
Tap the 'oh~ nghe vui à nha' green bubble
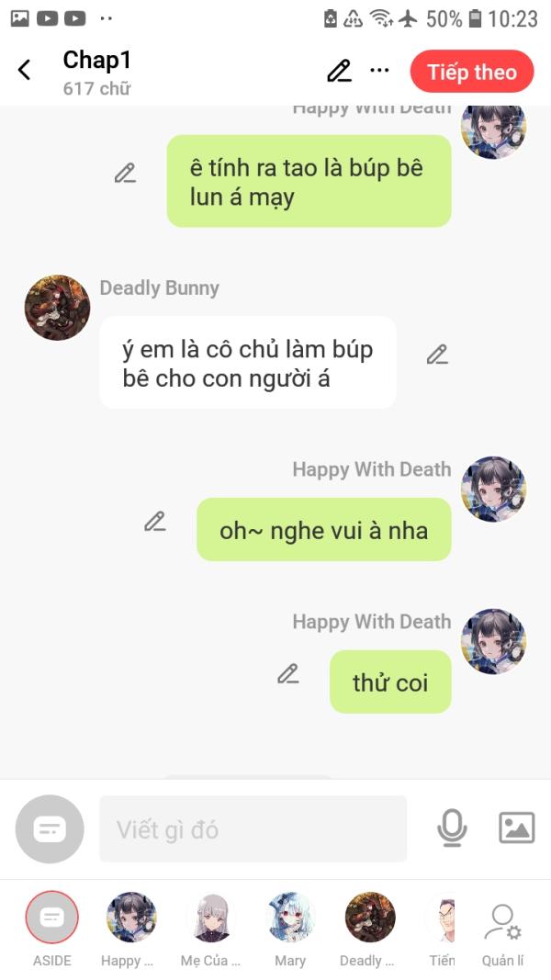[323, 529]
